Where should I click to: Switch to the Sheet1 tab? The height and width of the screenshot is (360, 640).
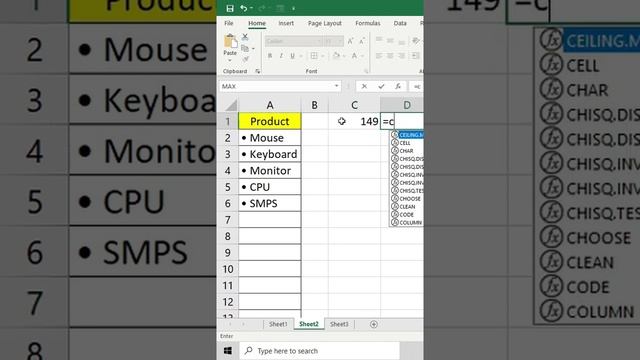tap(278, 324)
